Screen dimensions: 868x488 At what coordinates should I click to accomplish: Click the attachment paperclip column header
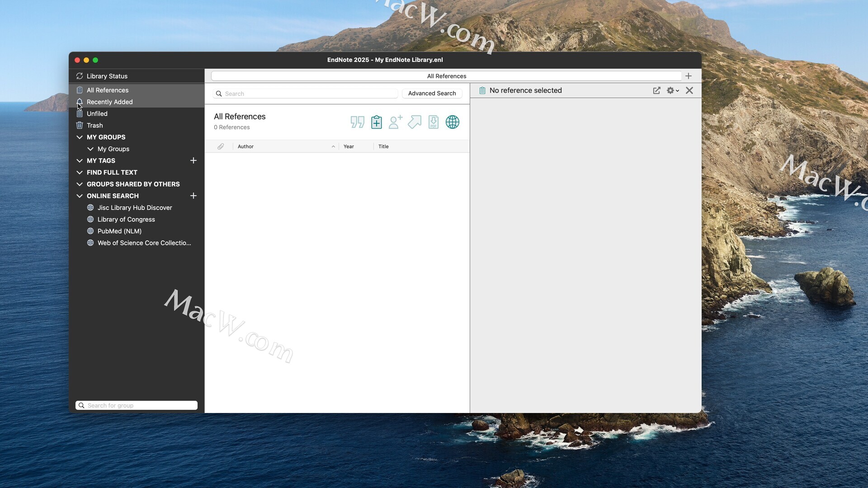click(x=221, y=146)
